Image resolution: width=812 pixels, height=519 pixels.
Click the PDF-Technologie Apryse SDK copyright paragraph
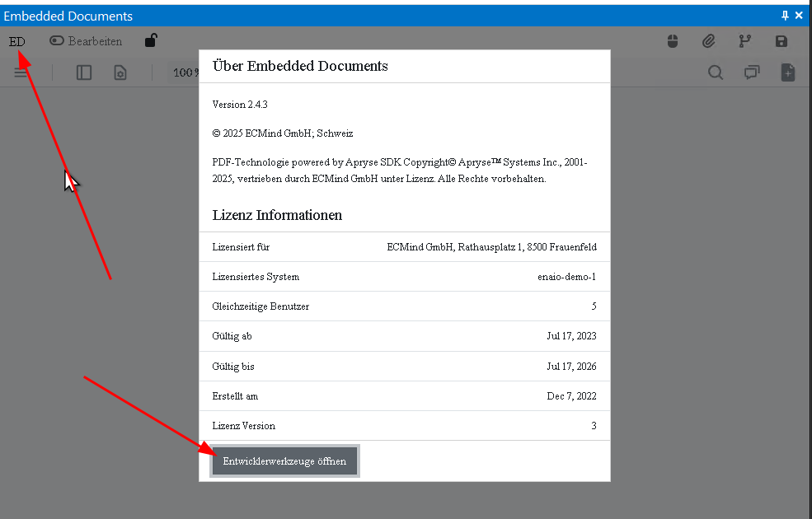(400, 171)
